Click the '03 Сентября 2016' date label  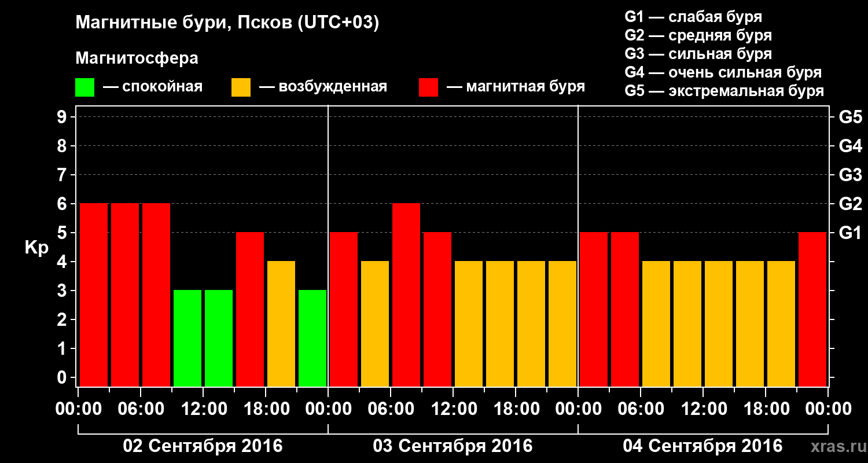coord(453,446)
